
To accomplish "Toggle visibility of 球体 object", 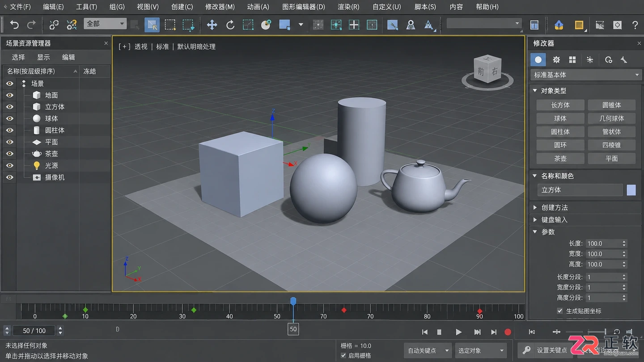I will tap(9, 118).
